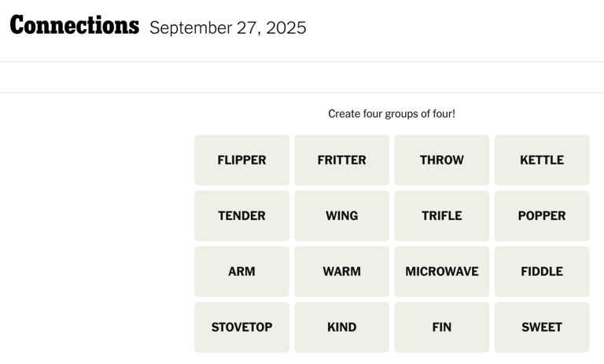Choose the WARM tile
Screen dimensions: 604x364
tap(341, 272)
